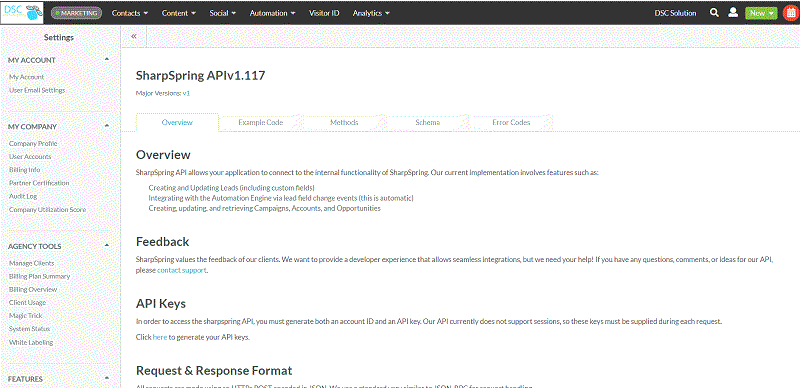
Task: Go to Visitor ID menu
Action: [324, 13]
